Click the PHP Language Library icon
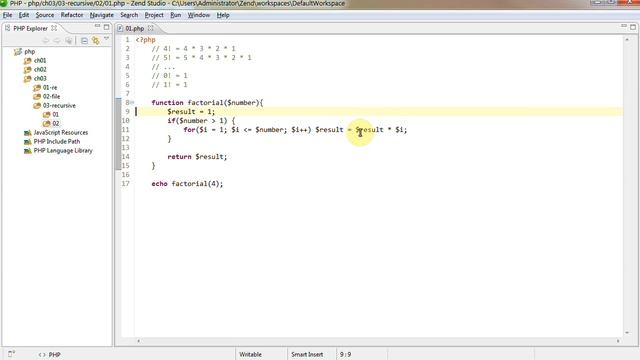Image resolution: width=640 pixels, height=360 pixels. [27, 151]
